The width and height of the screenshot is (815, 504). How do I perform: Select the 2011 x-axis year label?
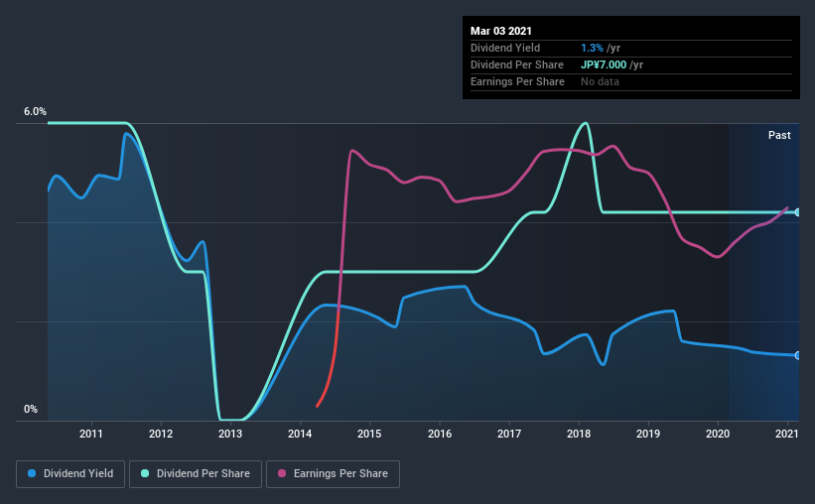click(x=91, y=434)
